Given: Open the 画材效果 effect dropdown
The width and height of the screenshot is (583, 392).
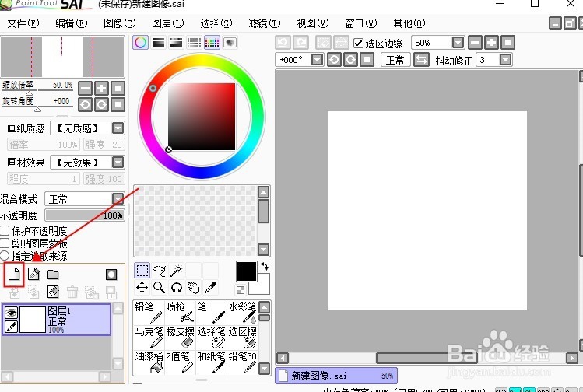Looking at the screenshot, I should point(118,163).
